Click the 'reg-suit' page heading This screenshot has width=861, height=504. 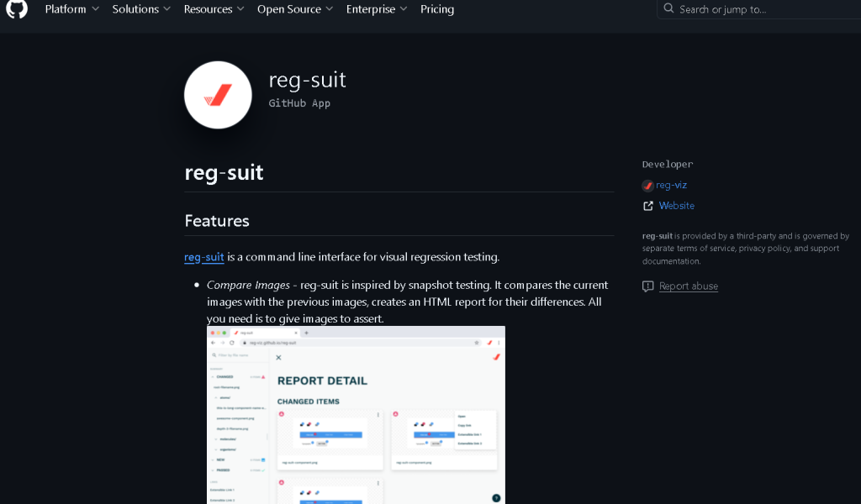[x=224, y=172]
